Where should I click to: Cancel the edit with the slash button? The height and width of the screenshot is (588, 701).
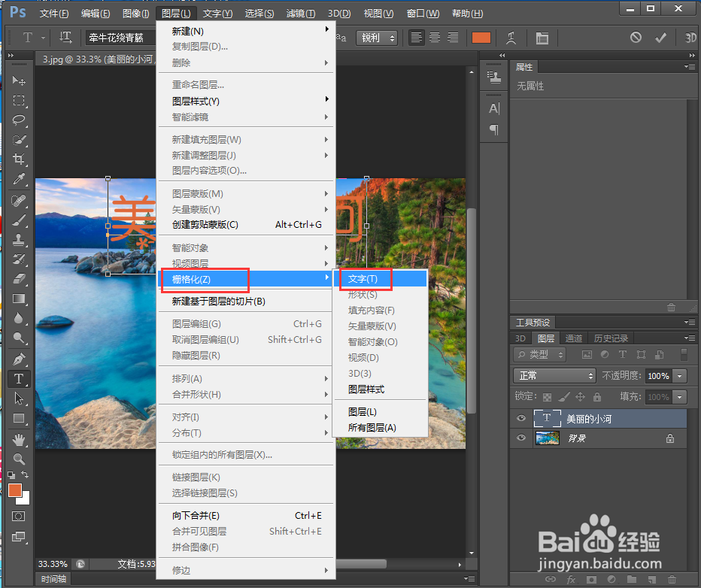point(636,36)
